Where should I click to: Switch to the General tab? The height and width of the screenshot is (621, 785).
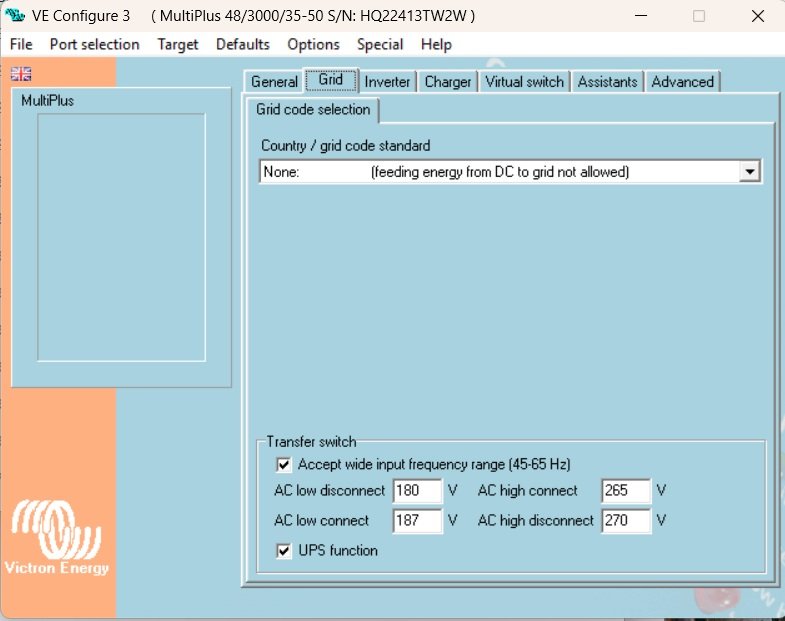pos(274,82)
